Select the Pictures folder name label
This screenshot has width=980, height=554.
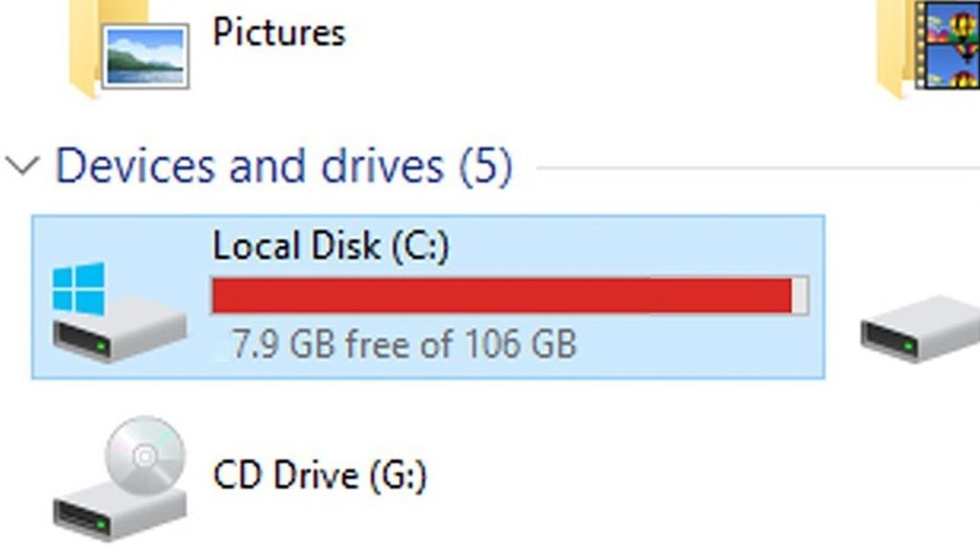tap(278, 33)
